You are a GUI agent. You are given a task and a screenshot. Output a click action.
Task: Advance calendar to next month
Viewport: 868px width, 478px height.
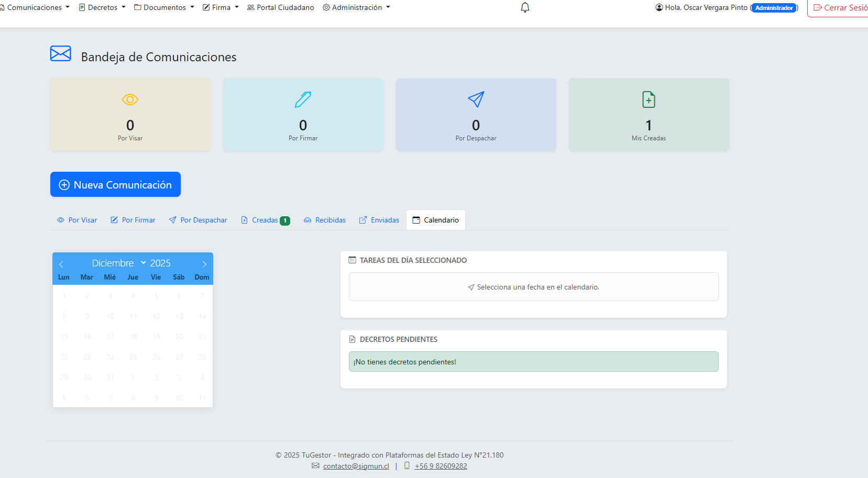click(204, 264)
